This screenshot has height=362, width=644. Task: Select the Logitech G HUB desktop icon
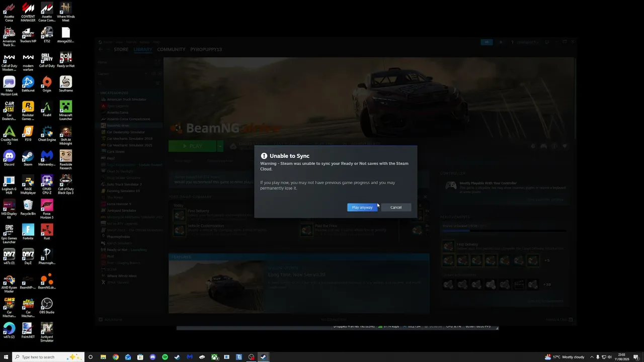click(9, 185)
